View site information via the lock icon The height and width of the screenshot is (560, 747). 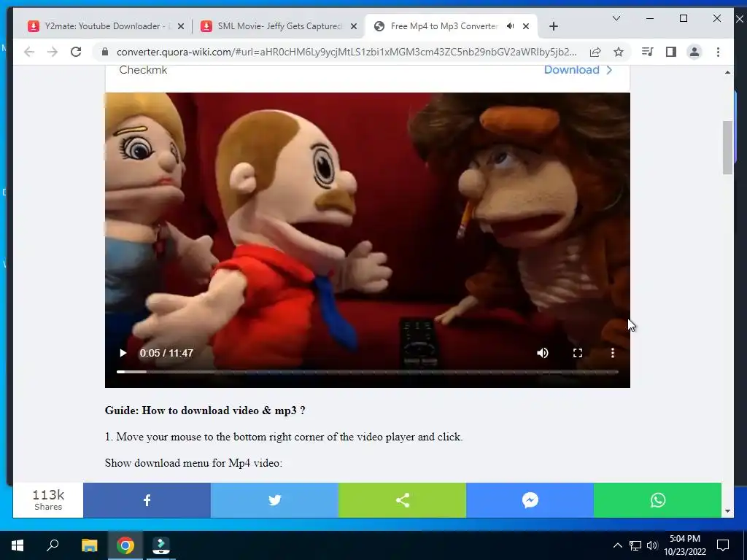(x=105, y=52)
